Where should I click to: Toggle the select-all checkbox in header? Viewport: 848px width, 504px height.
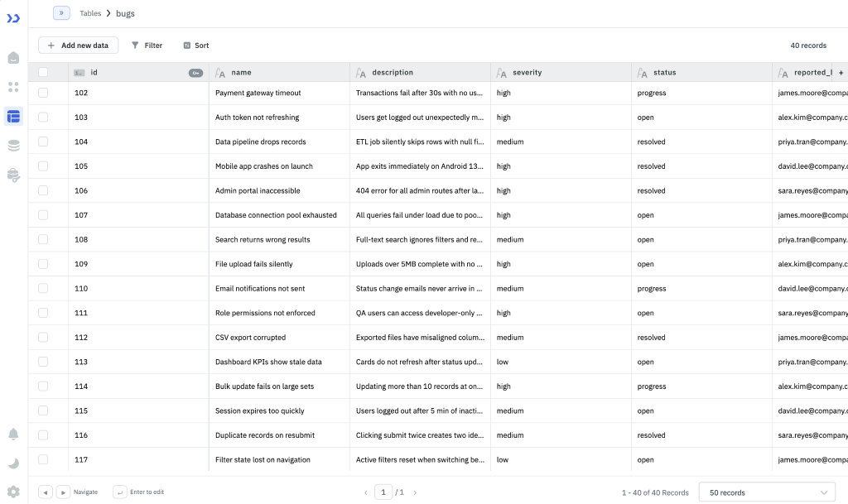tap(43, 72)
